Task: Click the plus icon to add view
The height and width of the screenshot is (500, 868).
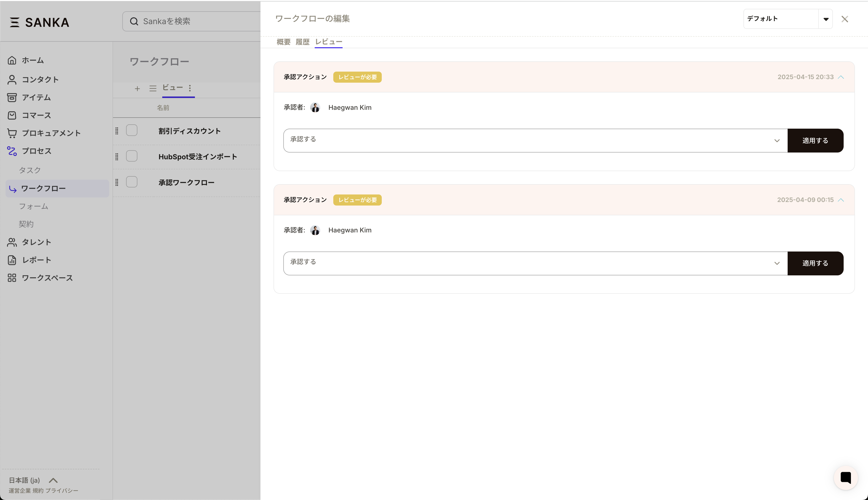Action: click(x=137, y=89)
